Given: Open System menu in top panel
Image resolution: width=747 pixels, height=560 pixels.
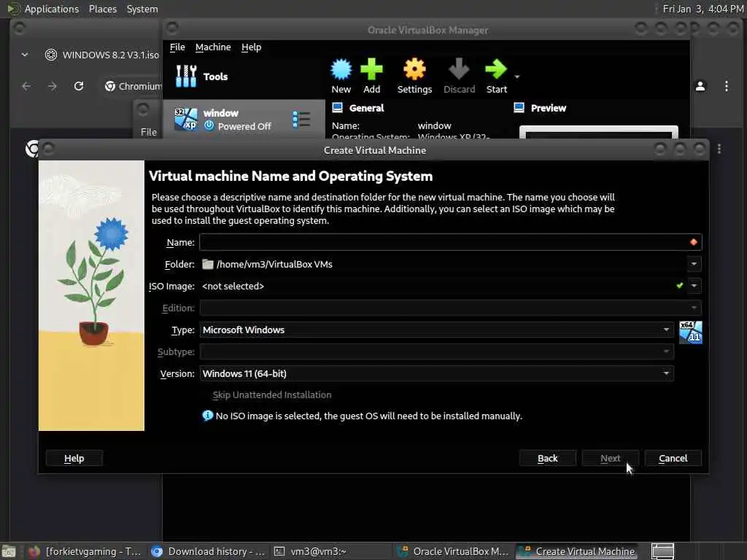Looking at the screenshot, I should coord(142,9).
